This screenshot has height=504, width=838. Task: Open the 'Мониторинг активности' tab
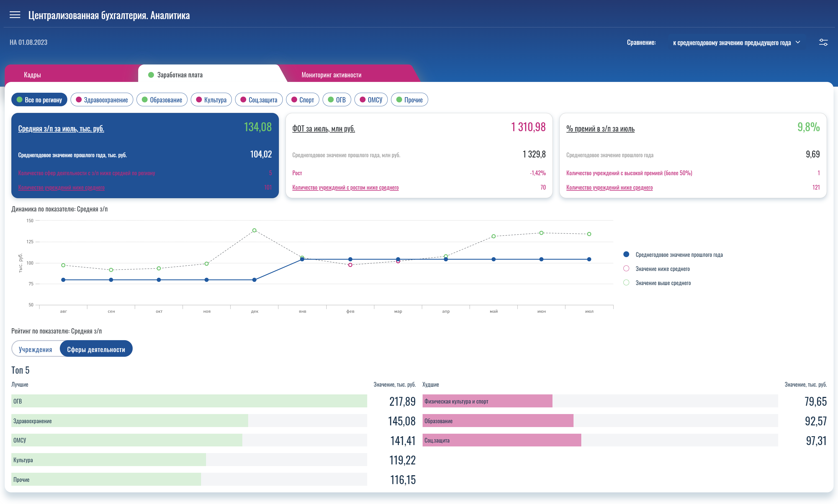(x=331, y=75)
